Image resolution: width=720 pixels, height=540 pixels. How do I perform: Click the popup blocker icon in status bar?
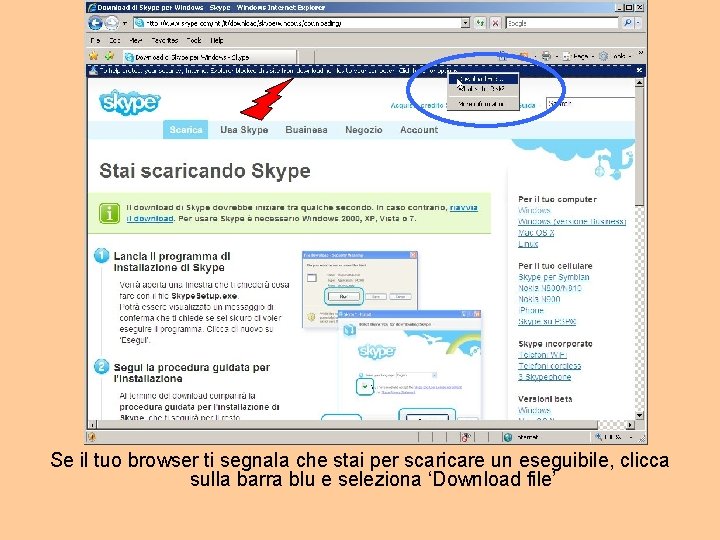click(466, 437)
